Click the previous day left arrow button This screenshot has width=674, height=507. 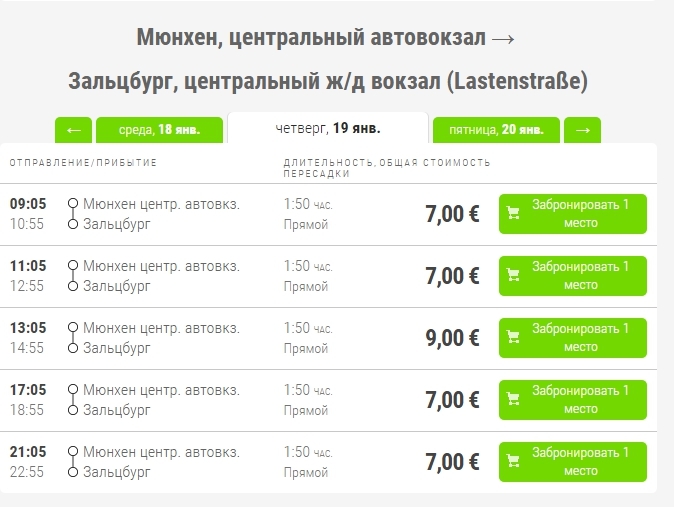tap(73, 130)
